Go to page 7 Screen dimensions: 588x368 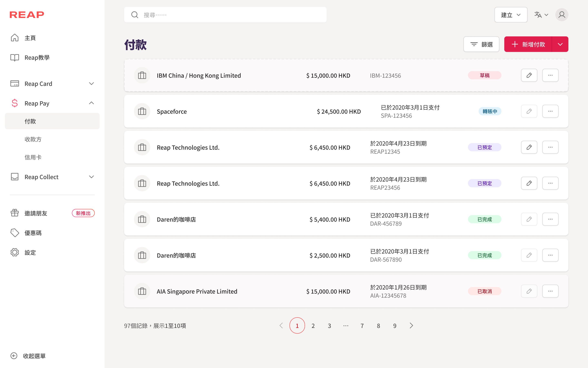click(x=362, y=326)
